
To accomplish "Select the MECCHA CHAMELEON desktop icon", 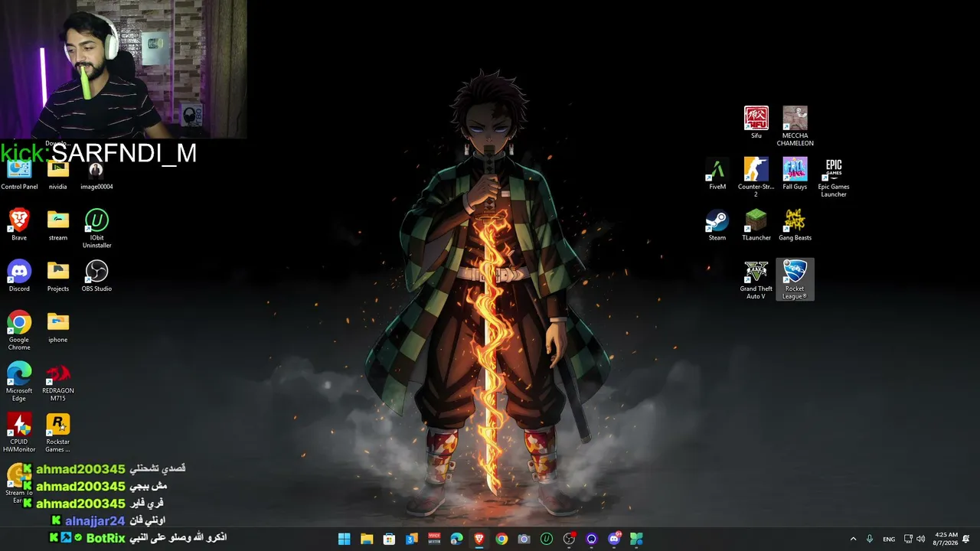I will pyautogui.click(x=795, y=126).
